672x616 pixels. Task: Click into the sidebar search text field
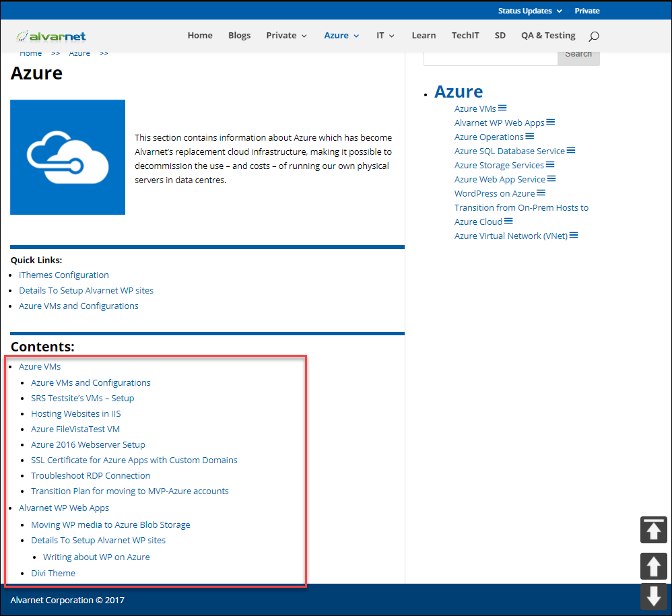point(491,57)
